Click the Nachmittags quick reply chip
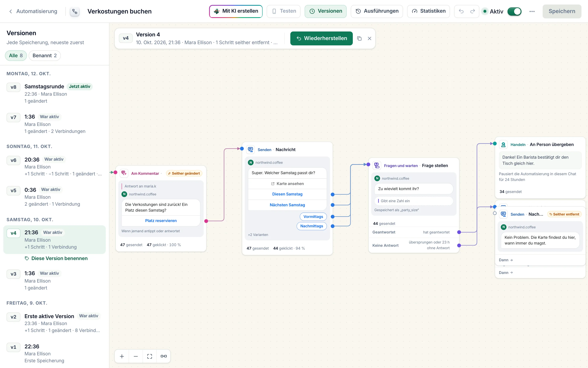This screenshot has height=368, width=588. pyautogui.click(x=312, y=226)
